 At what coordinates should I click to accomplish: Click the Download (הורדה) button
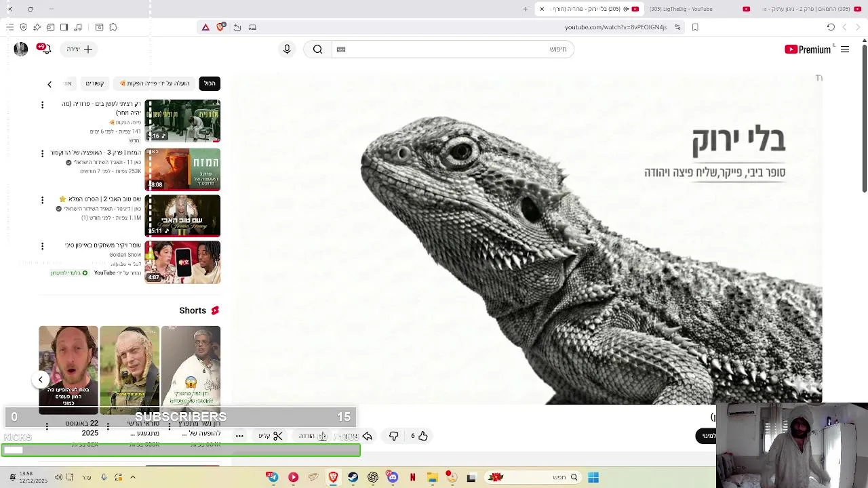(313, 436)
